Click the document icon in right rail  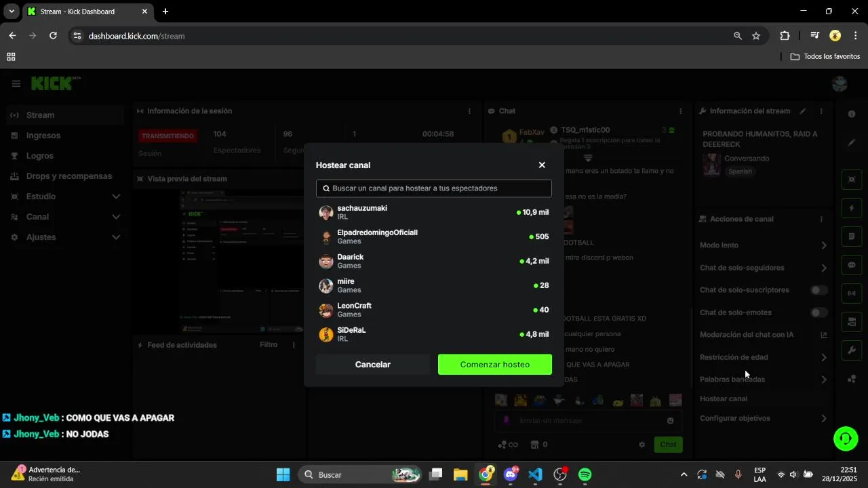tap(852, 237)
